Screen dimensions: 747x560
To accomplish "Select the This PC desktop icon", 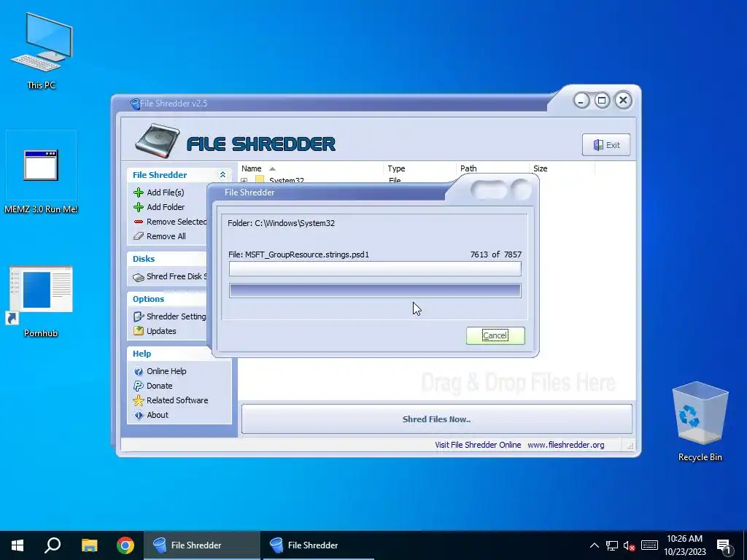I will point(42,52).
